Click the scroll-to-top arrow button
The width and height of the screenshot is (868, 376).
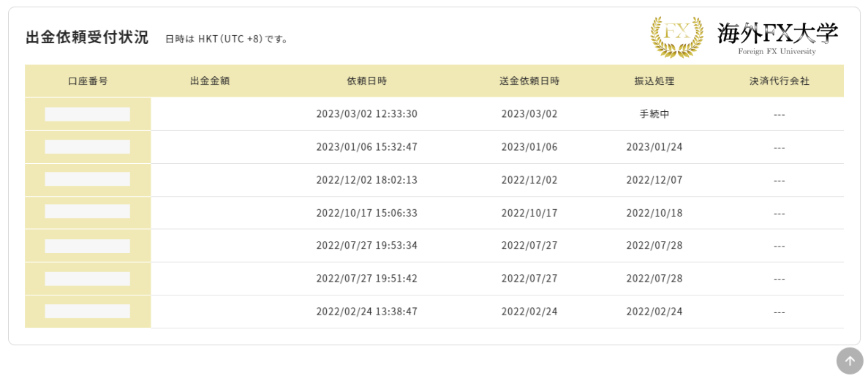(x=849, y=361)
